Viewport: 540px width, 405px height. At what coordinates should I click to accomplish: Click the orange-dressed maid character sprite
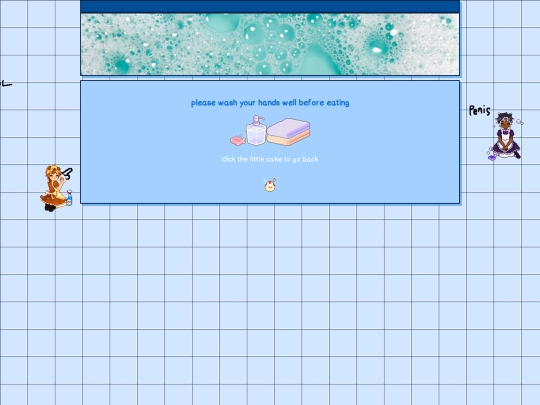[55, 188]
